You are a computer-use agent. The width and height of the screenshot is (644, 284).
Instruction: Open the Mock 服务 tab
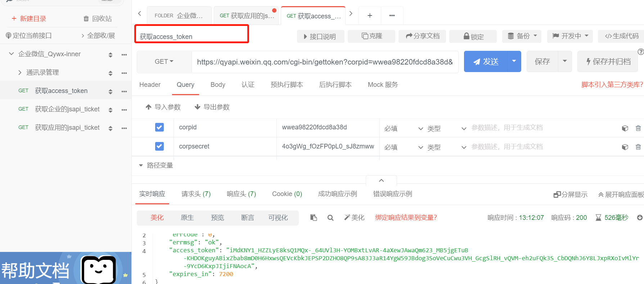(x=383, y=85)
